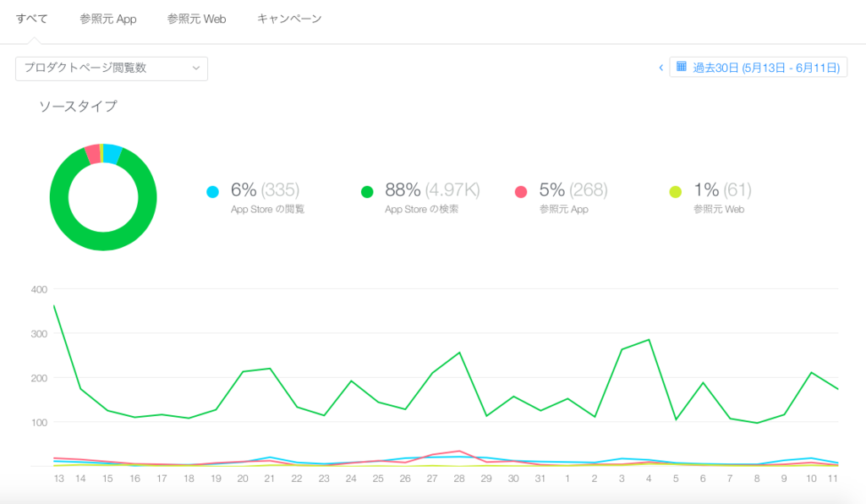This screenshot has width=866, height=504.
Task: Click the green segment of the donut chart
Action: pyautogui.click(x=103, y=242)
